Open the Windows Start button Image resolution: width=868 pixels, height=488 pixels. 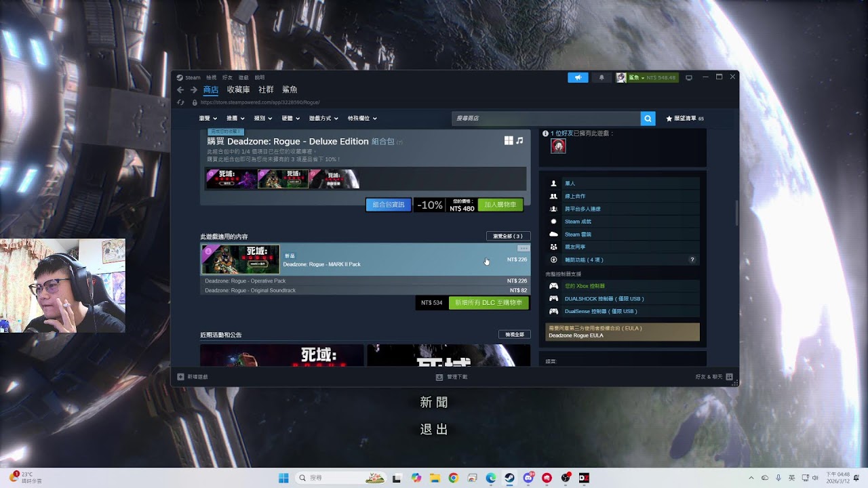[283, 478]
